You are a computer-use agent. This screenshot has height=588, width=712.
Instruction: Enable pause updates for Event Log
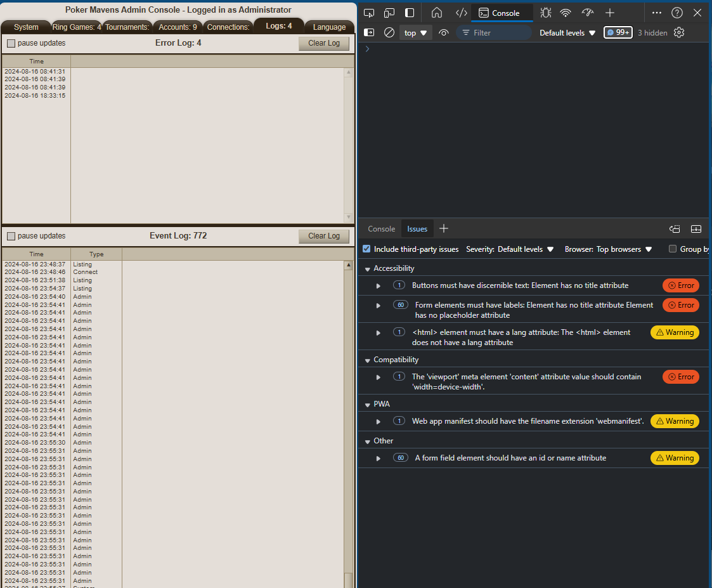pos(11,236)
